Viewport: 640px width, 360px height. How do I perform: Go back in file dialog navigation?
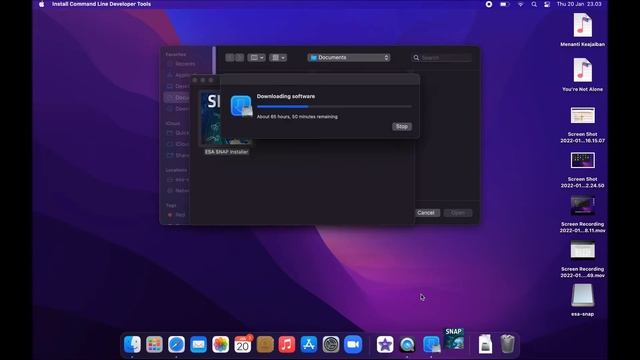tap(230, 58)
